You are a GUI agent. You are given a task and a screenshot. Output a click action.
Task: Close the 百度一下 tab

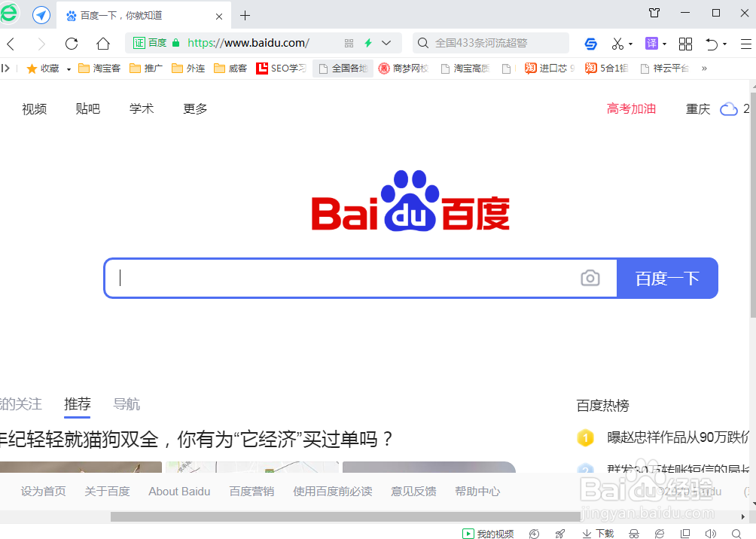pos(219,17)
